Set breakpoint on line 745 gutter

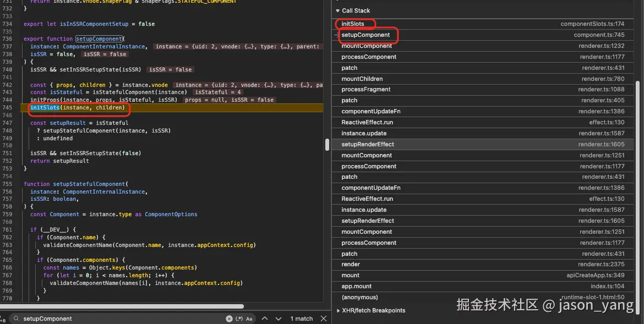[7, 108]
